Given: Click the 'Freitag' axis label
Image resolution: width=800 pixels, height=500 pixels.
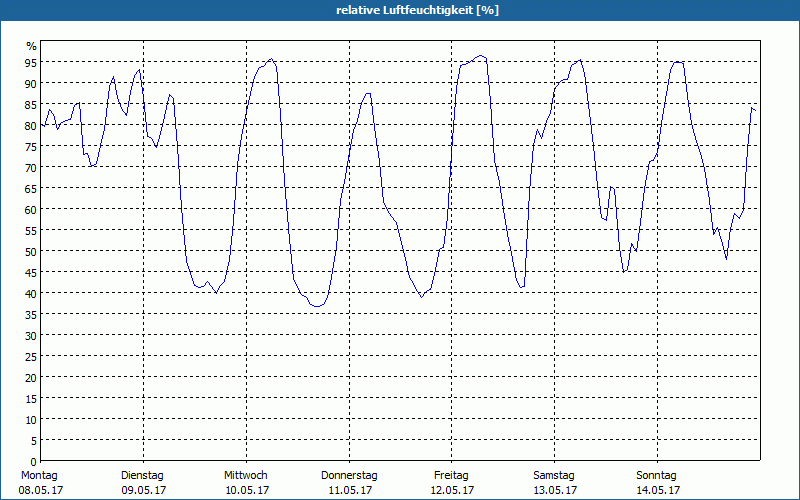Looking at the screenshot, I should [x=452, y=475].
